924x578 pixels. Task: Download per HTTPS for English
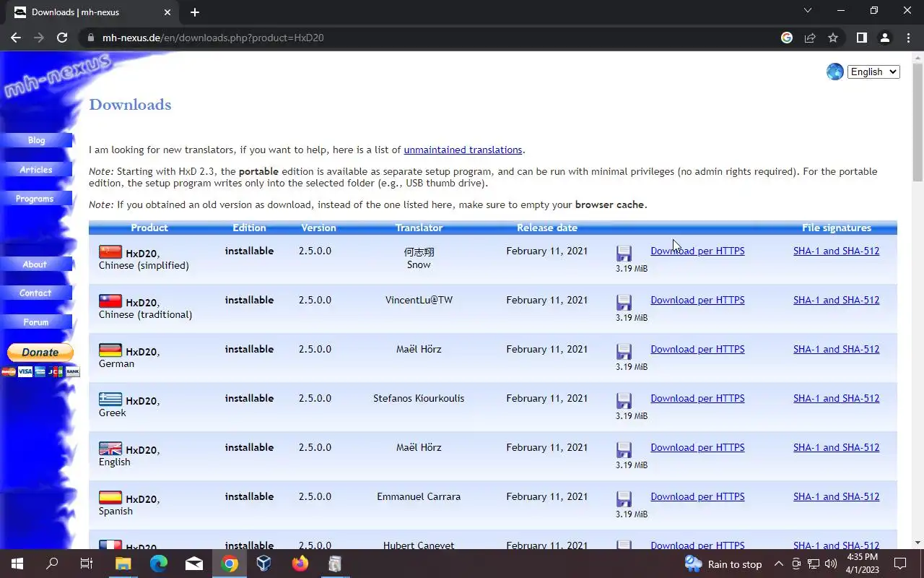[x=697, y=447]
